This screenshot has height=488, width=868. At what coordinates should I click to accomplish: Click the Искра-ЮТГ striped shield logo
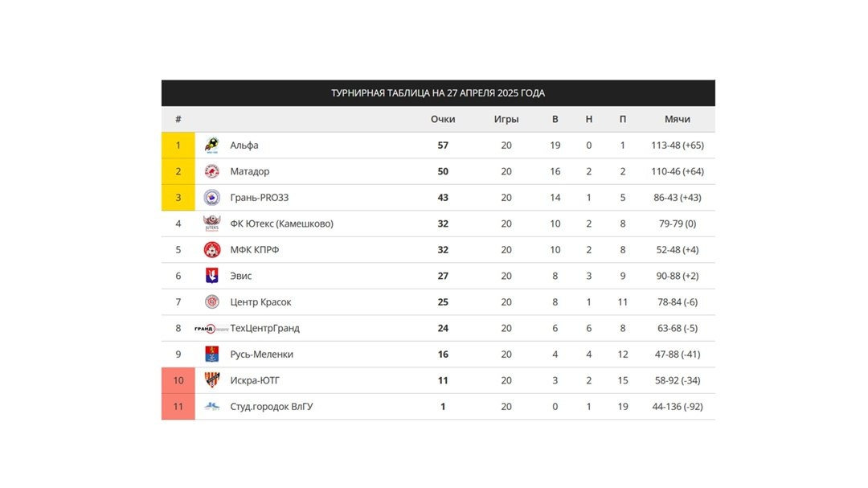pos(211,380)
